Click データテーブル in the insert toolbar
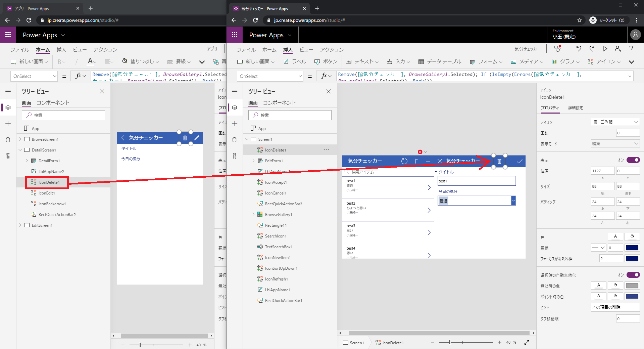 440,62
